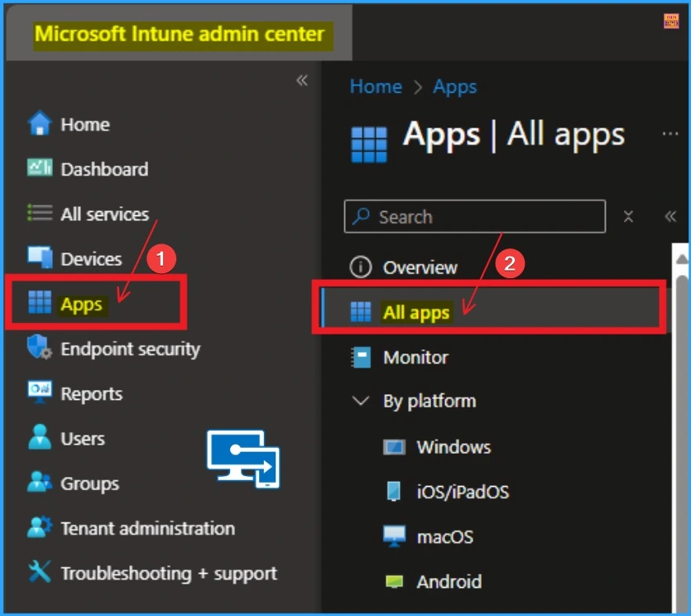Click the Home breadcrumb link
Image resolution: width=691 pixels, height=616 pixels.
(376, 87)
